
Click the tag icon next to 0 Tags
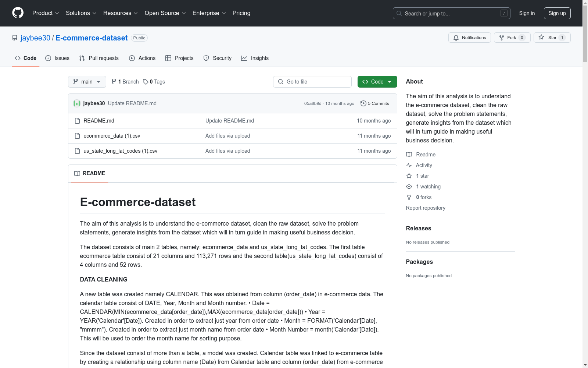146,82
